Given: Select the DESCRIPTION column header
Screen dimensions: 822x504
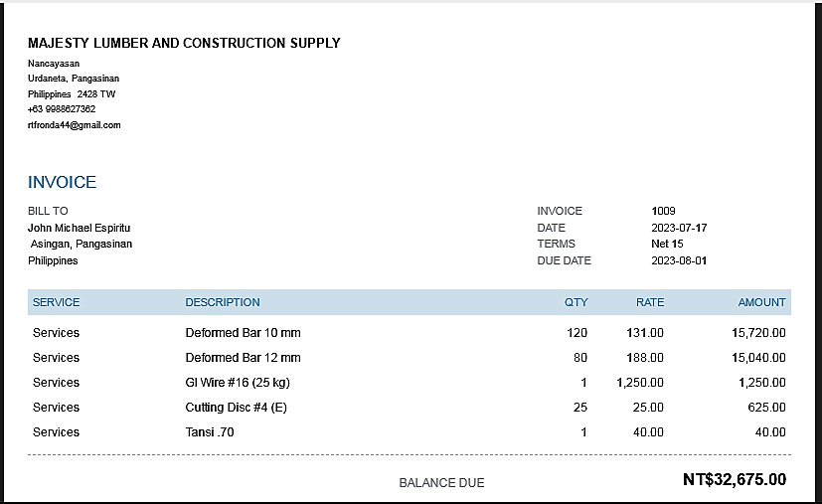Looking at the screenshot, I should (x=223, y=302).
